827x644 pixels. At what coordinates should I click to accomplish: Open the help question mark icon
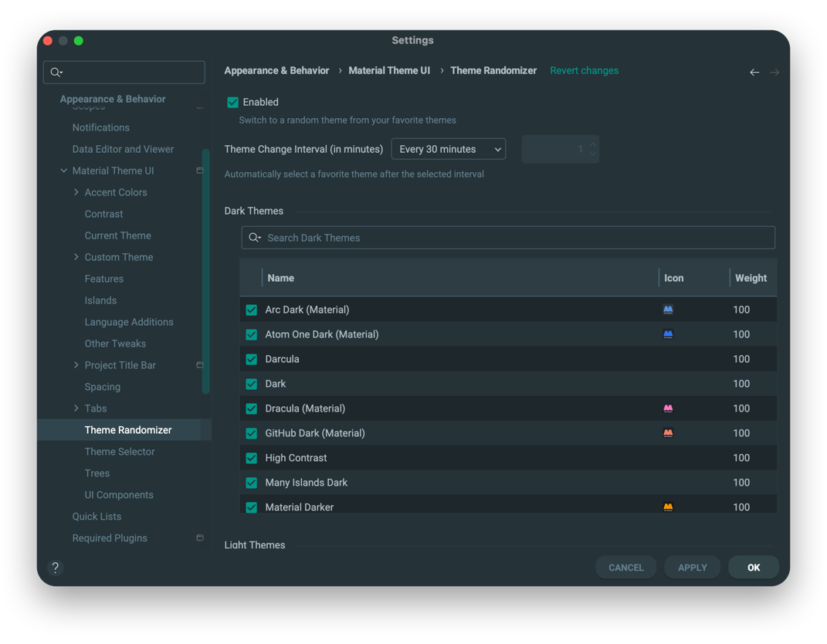(x=54, y=568)
